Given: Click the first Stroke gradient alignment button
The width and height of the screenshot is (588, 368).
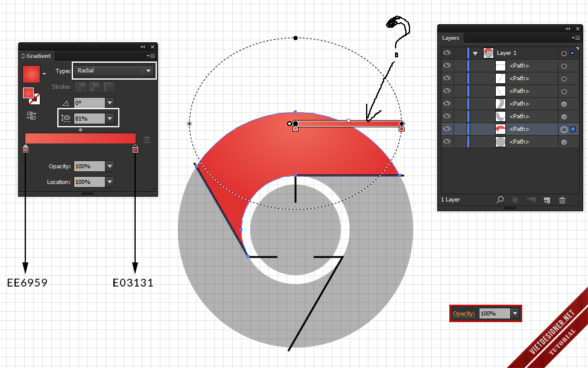Looking at the screenshot, I should tap(81, 87).
